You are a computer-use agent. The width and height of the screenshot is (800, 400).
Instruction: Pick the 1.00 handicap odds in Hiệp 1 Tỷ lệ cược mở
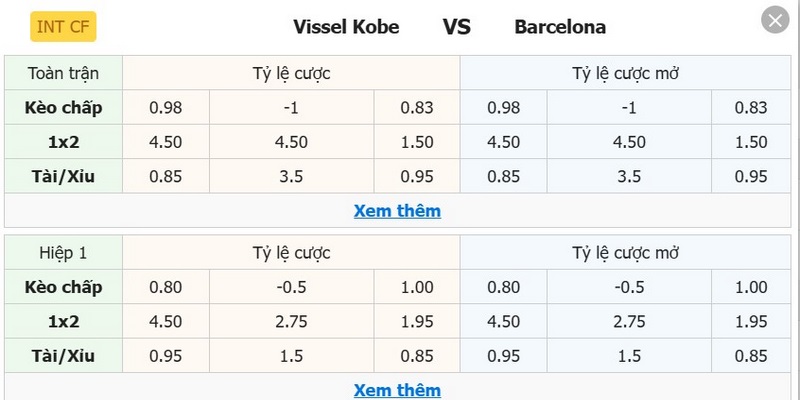coord(750,287)
